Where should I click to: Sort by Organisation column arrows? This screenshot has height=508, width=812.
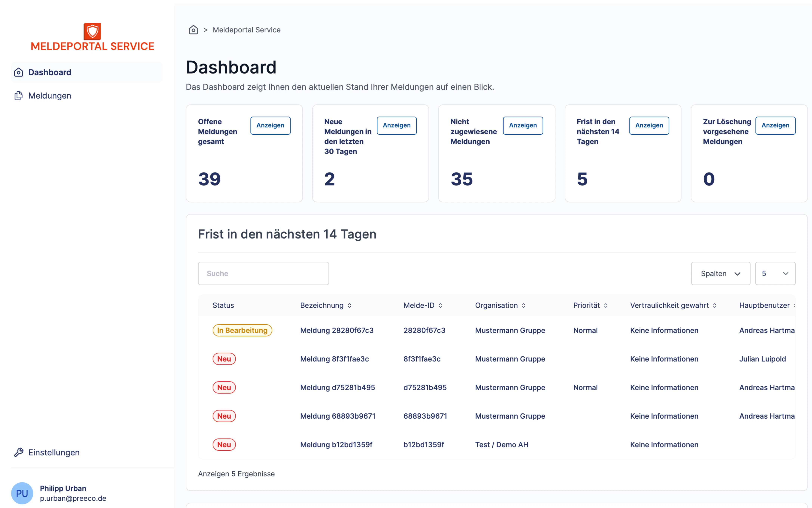(x=524, y=305)
